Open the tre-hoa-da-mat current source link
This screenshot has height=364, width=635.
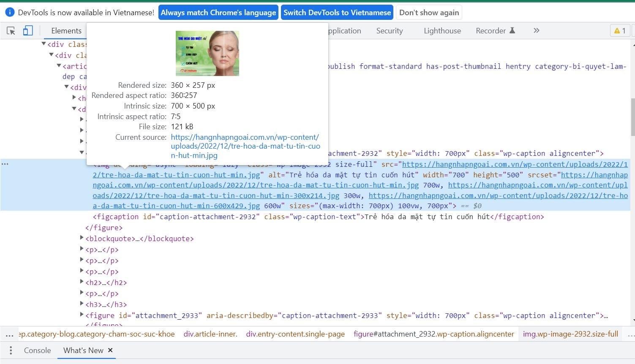[x=245, y=146]
